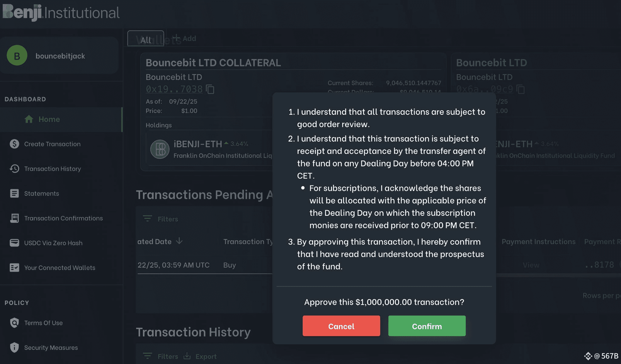Sort by Created Date arrow

[x=180, y=241]
